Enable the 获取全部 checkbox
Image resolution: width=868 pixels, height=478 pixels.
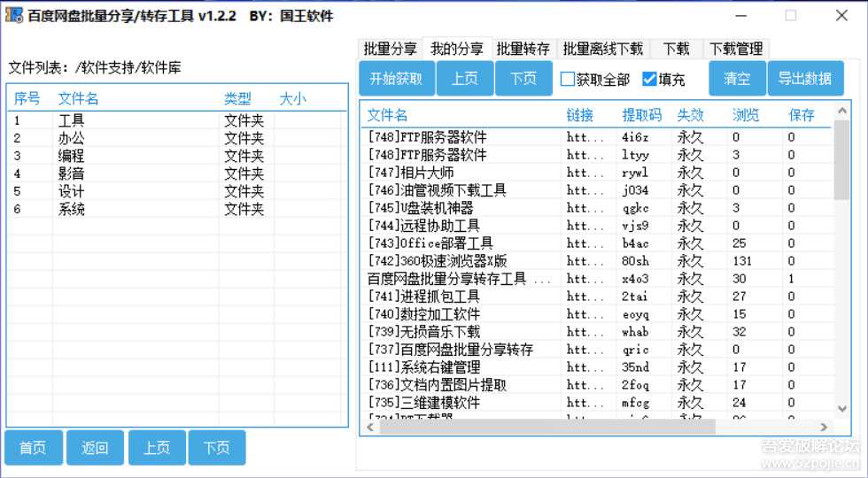(568, 79)
